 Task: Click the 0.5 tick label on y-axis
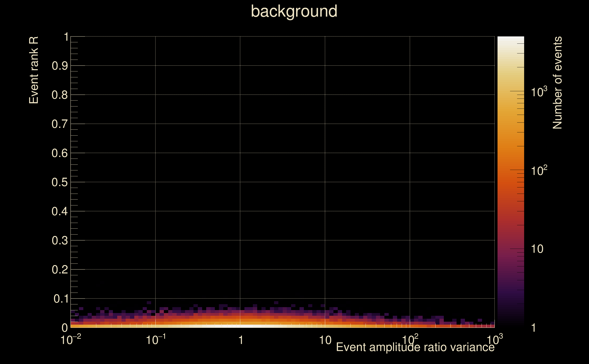click(59, 182)
